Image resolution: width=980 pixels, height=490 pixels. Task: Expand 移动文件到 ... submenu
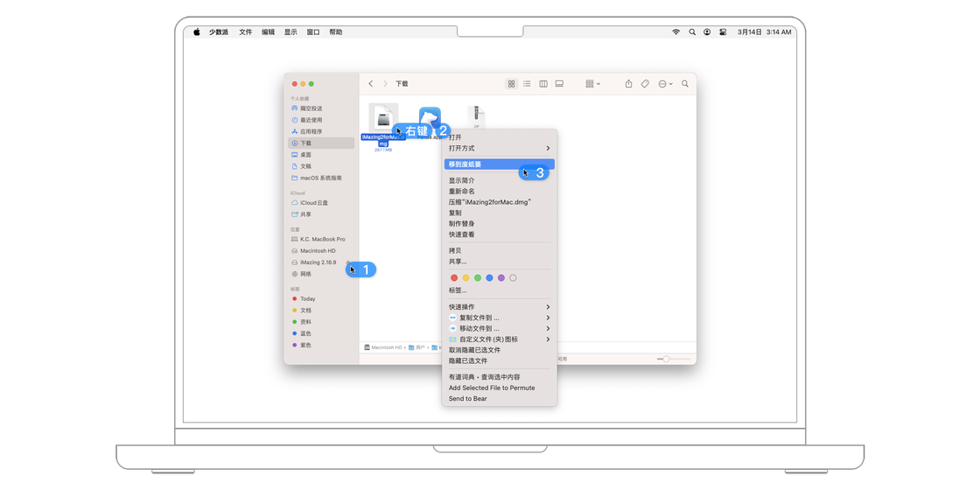500,328
